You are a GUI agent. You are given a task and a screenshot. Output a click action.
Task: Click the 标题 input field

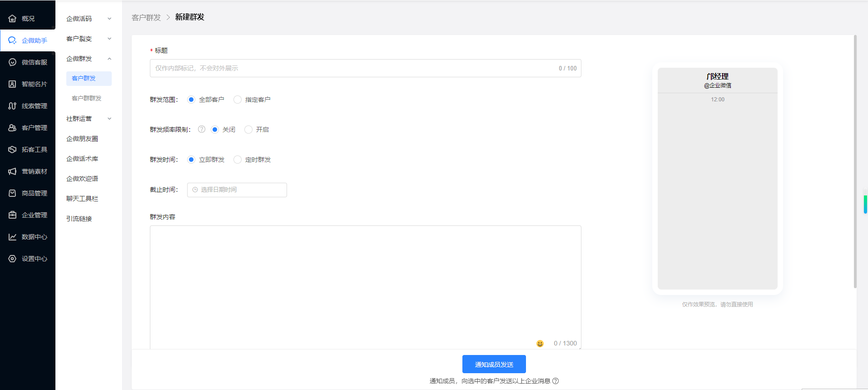354,68
